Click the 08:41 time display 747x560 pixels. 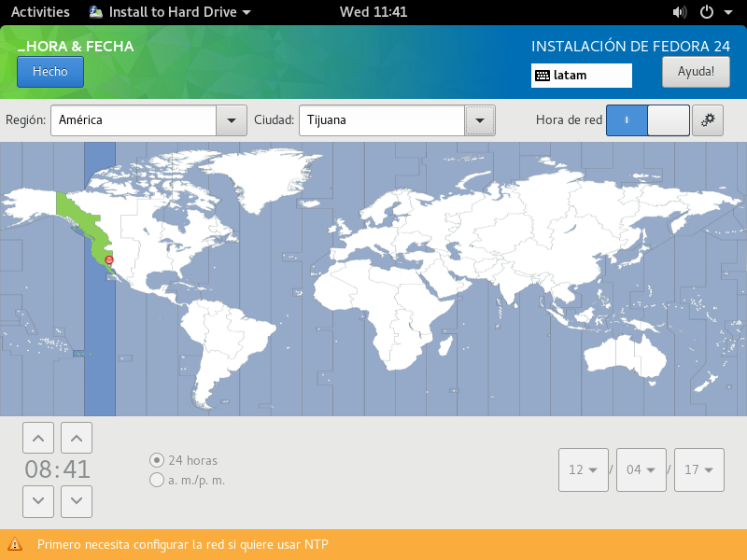click(x=57, y=469)
